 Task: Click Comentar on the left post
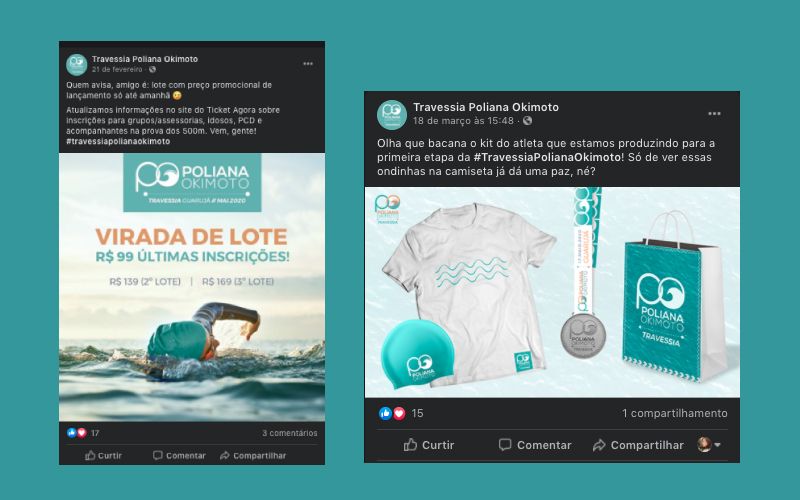pos(179,456)
